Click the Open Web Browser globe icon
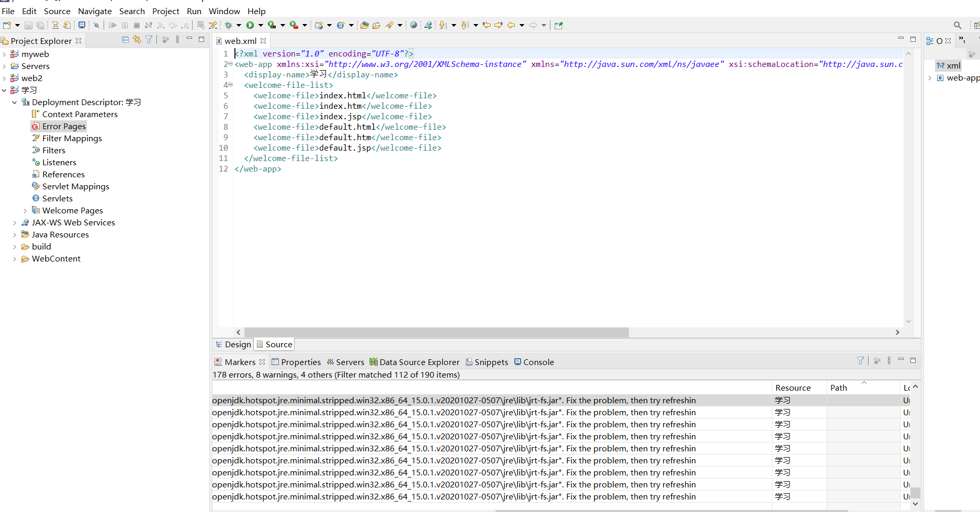The image size is (980, 512). coord(414,25)
